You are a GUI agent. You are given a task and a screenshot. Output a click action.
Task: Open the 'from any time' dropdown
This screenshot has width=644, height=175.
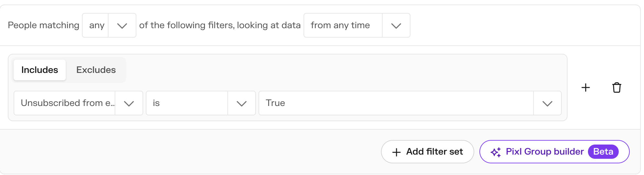(357, 25)
